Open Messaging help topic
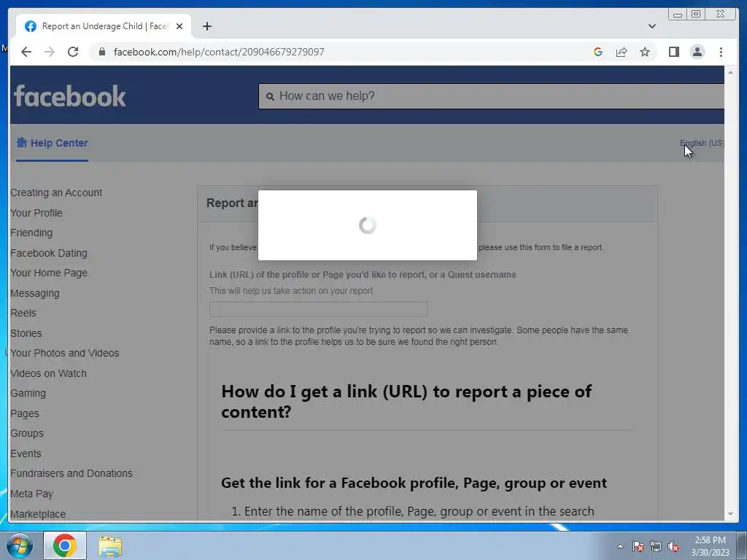Screen dimensions: 747x560 point(35,293)
